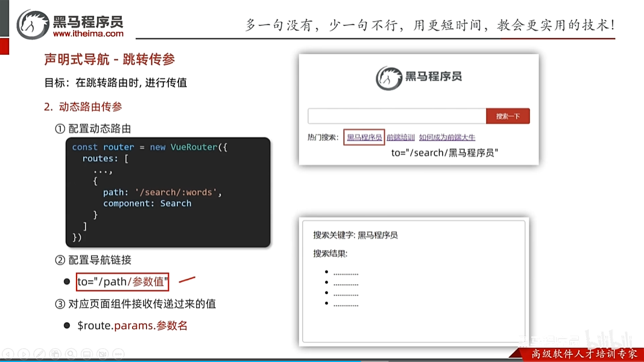The width and height of the screenshot is (644, 362).
Task: Select the pencil annotation tool
Action: click(x=39, y=354)
